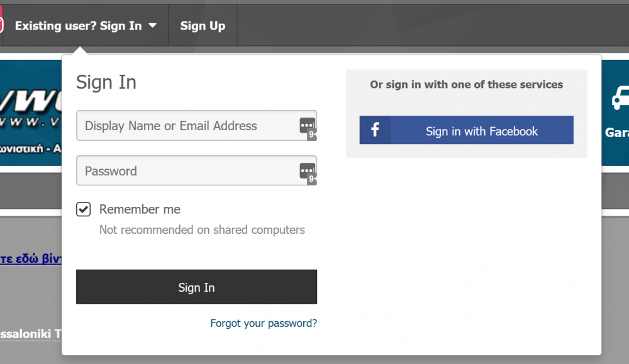Screen dimensions: 629x364
Task: Click the Facebook 'f' logo icon
Action: [x=375, y=130]
